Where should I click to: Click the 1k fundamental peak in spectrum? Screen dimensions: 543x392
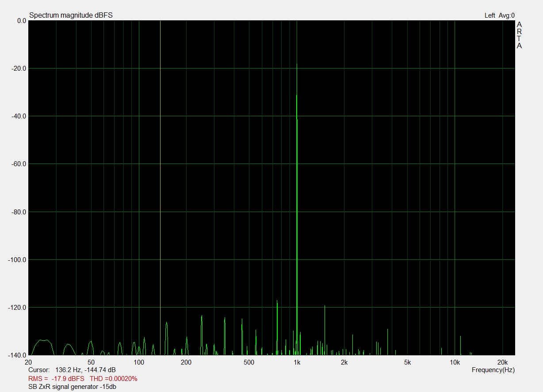pos(297,209)
